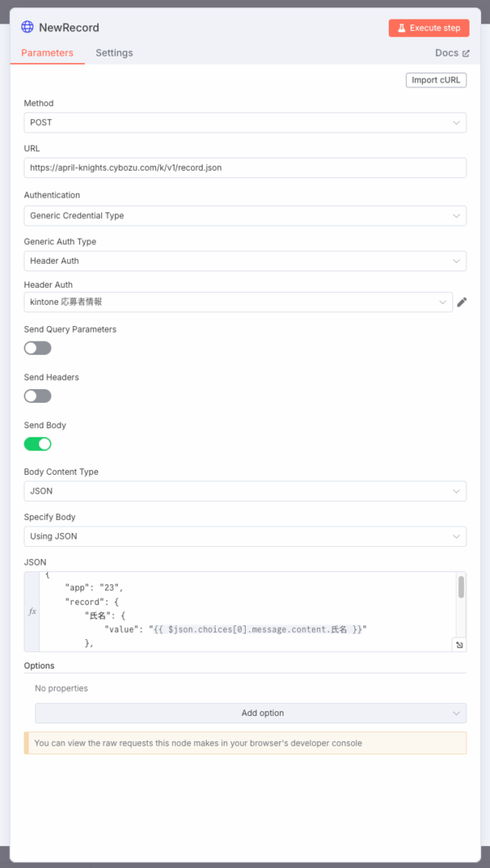Open the Body Content Type dropdown
Image resolution: width=490 pixels, height=868 pixels.
click(245, 491)
